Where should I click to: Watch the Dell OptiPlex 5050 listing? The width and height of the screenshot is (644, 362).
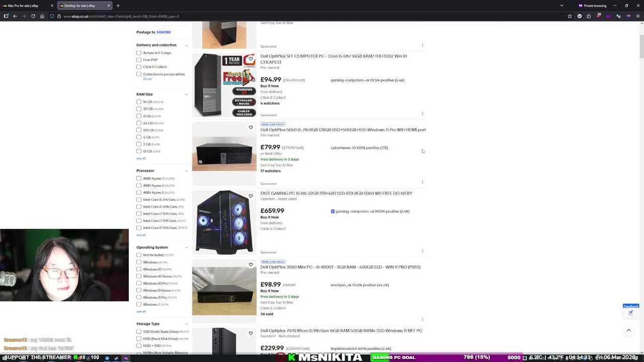click(251, 127)
